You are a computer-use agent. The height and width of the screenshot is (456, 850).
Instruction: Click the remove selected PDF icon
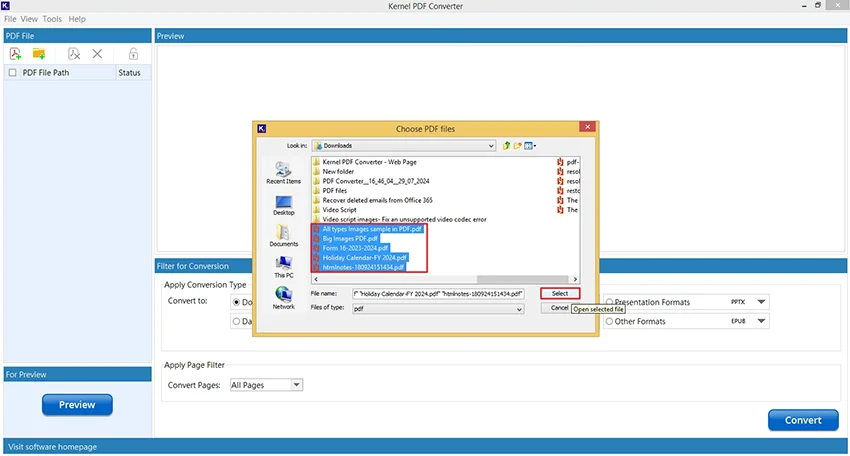pos(74,54)
